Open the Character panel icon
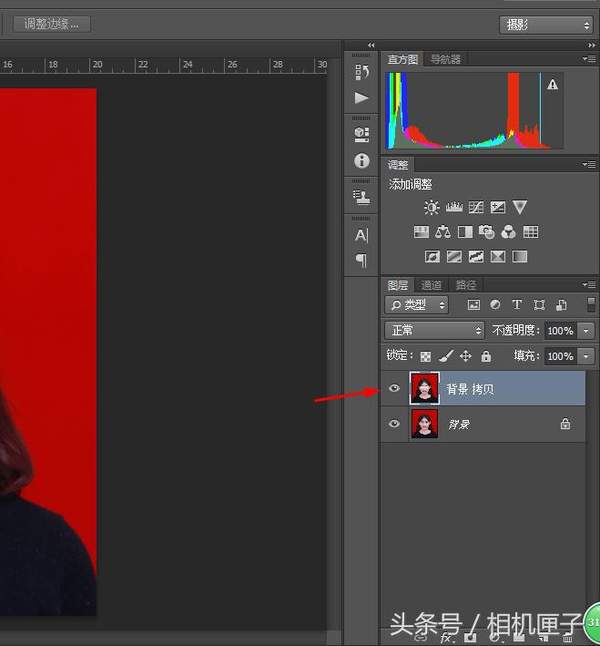600x646 pixels. coord(361,235)
